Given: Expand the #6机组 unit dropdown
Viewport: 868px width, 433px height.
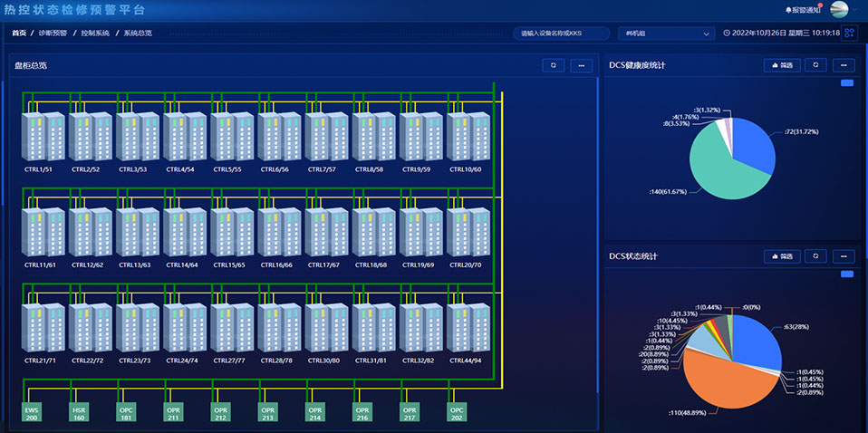Looking at the screenshot, I should (x=667, y=34).
